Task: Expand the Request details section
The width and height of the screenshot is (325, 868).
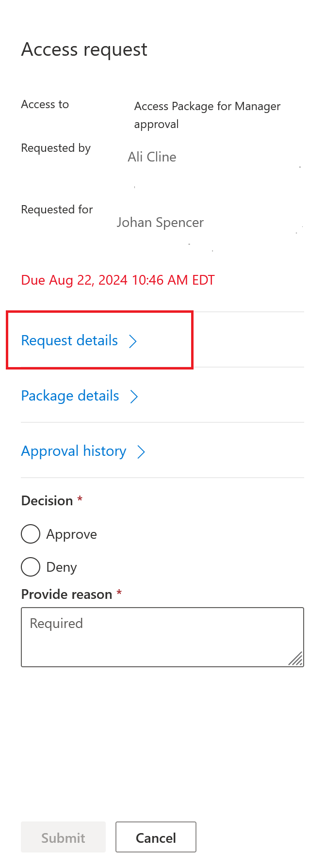Action: 69,341
